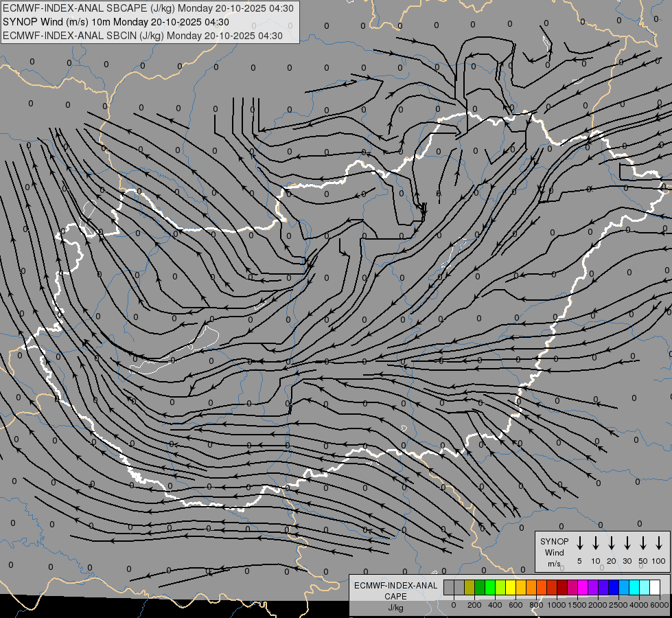
Task: Click the 0 tick label on CAPE scale
Action: click(x=454, y=605)
